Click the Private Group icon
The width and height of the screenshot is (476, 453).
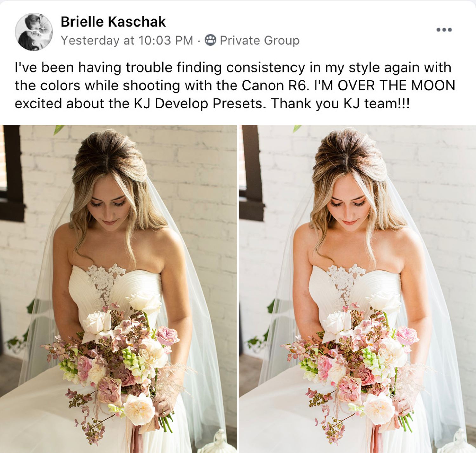[x=210, y=40]
